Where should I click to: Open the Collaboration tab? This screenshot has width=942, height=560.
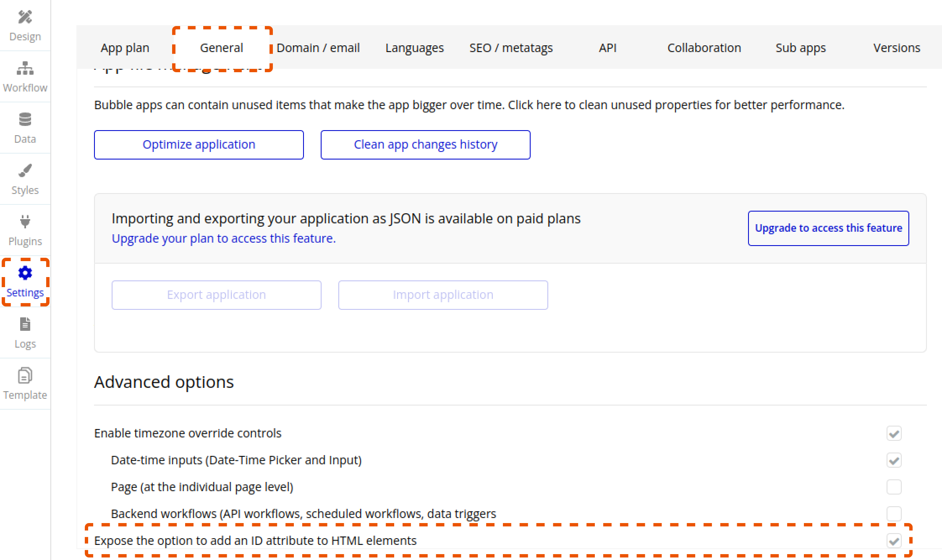[704, 48]
